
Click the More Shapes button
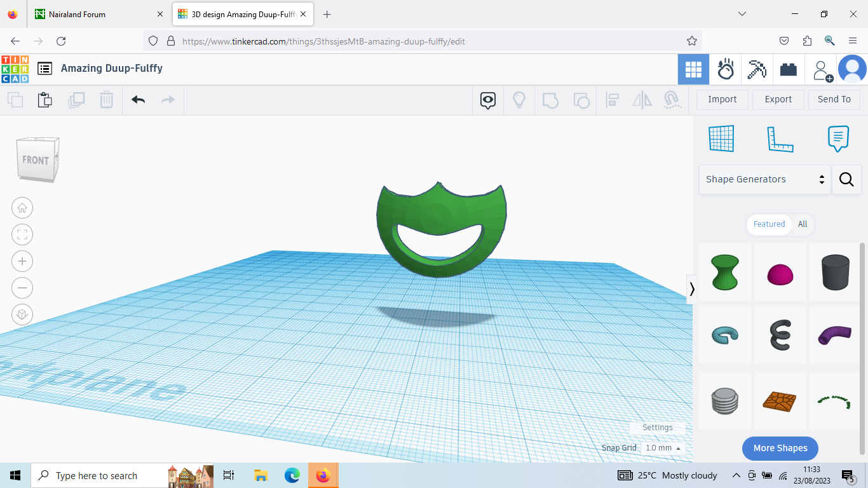click(x=780, y=448)
